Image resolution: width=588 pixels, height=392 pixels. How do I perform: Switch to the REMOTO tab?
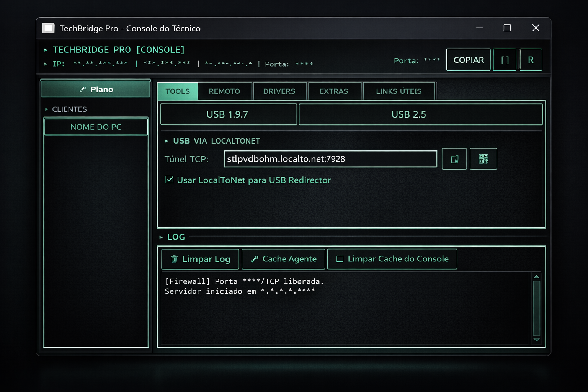pyautogui.click(x=224, y=91)
